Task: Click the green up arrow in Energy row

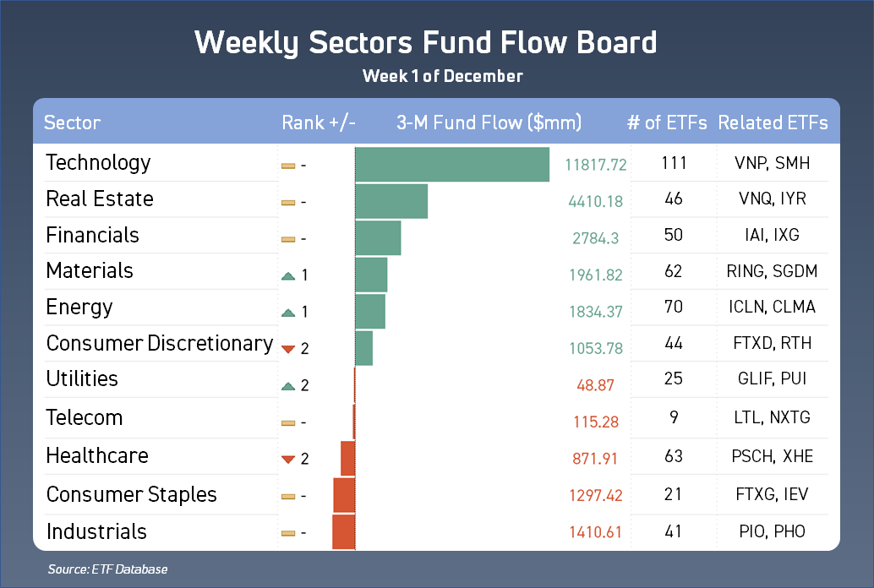Action: tap(288, 312)
